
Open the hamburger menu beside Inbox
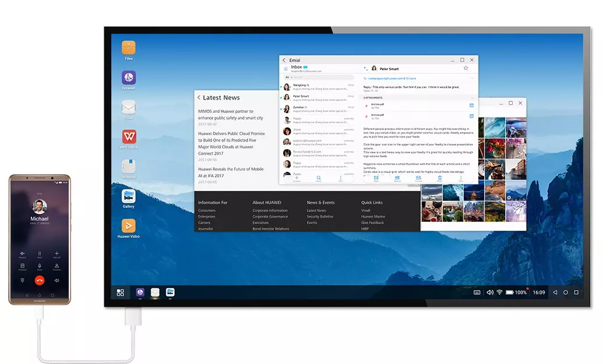(285, 69)
